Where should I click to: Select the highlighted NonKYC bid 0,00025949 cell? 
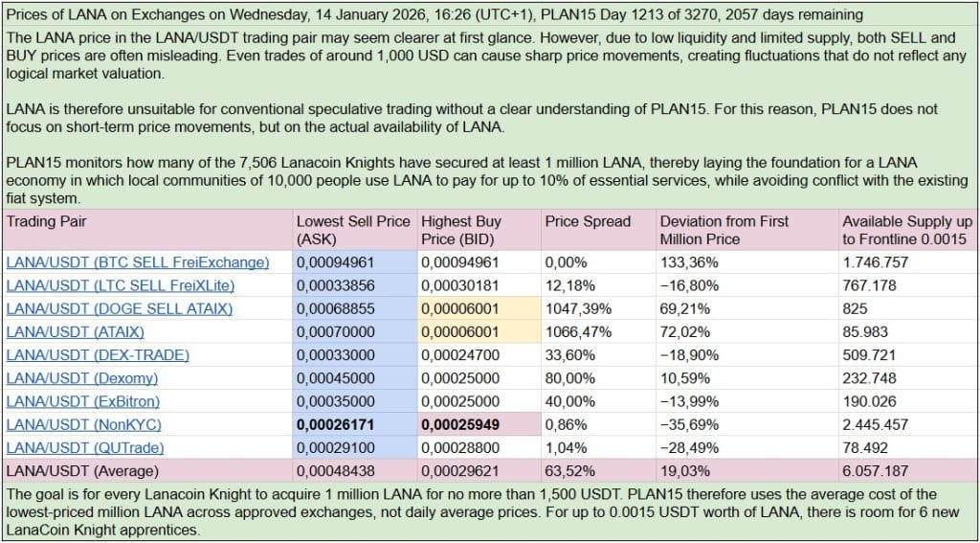(460, 424)
